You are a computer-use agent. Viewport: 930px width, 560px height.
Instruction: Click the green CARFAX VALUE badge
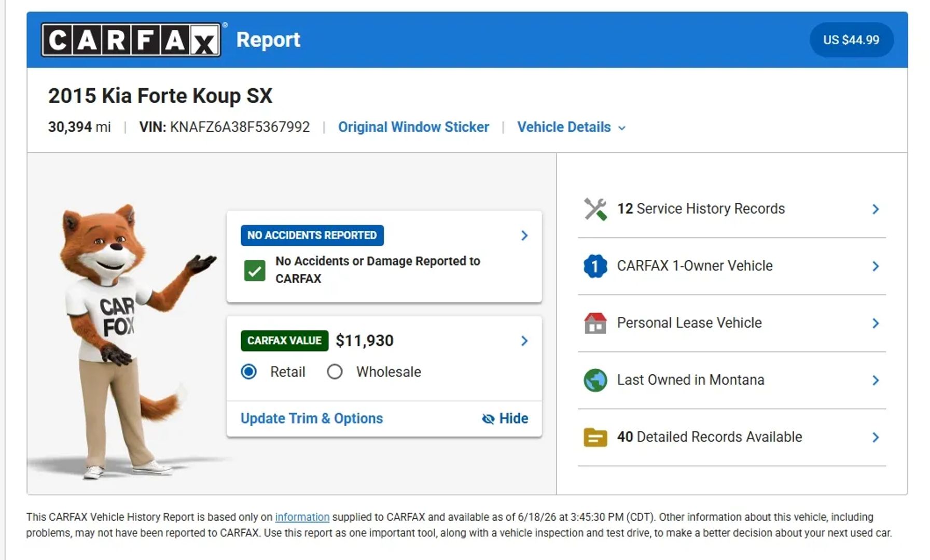pyautogui.click(x=284, y=341)
